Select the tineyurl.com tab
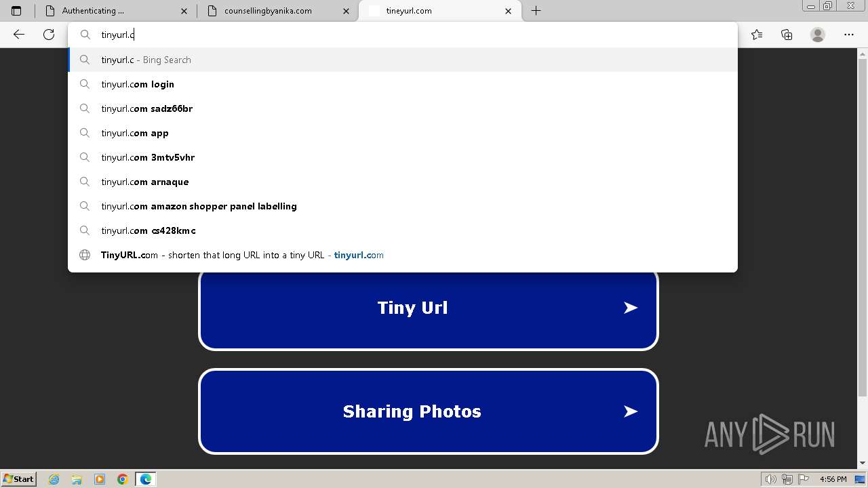The height and width of the screenshot is (488, 868). (439, 11)
